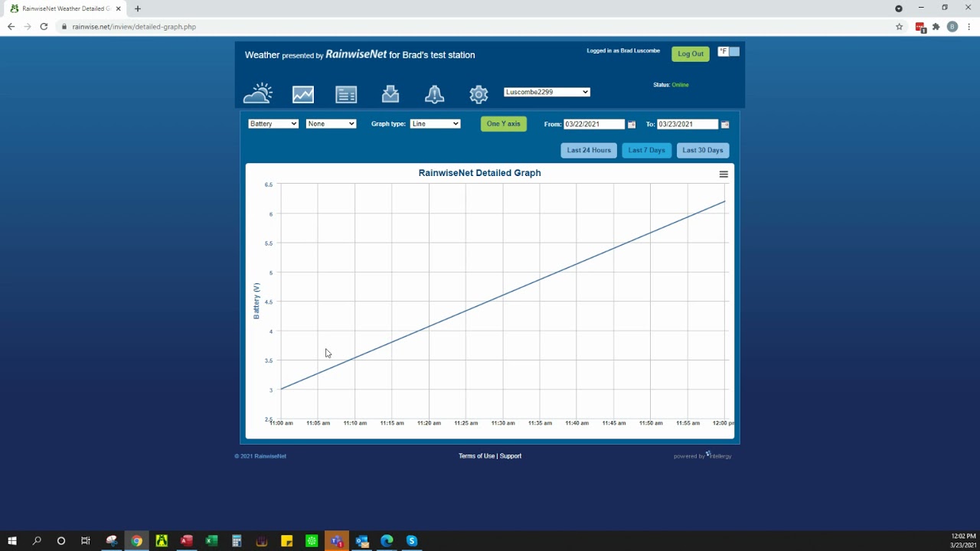This screenshot has height=551, width=980.
Task: Open the alerts bell icon
Action: click(434, 93)
